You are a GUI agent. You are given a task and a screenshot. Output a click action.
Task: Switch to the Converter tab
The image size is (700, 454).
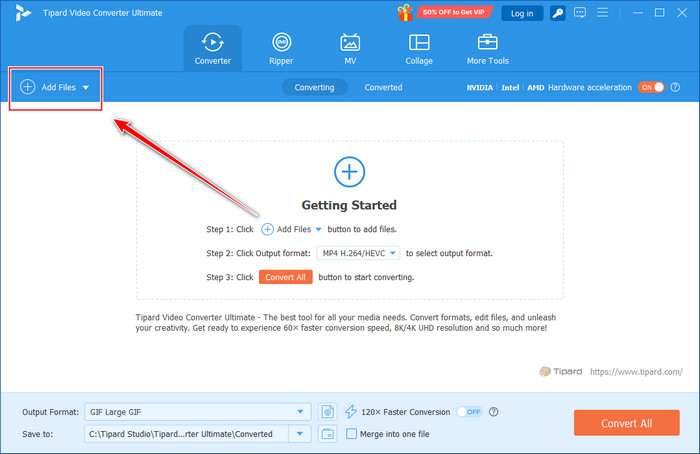(x=213, y=48)
